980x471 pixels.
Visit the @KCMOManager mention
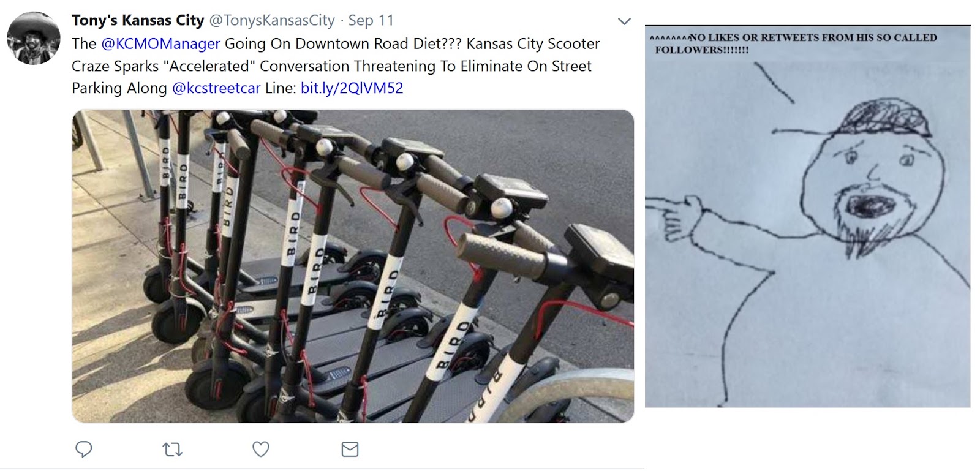click(x=160, y=43)
